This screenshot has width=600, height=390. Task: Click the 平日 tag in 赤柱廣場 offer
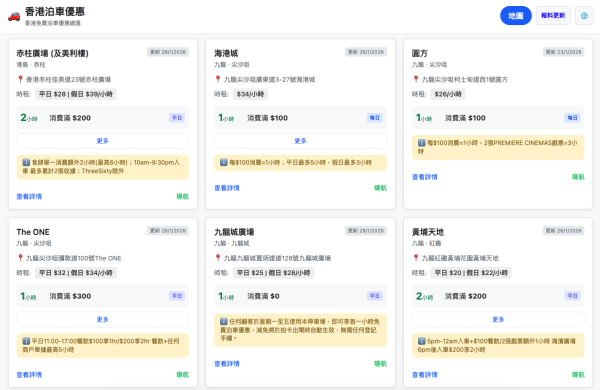point(177,117)
